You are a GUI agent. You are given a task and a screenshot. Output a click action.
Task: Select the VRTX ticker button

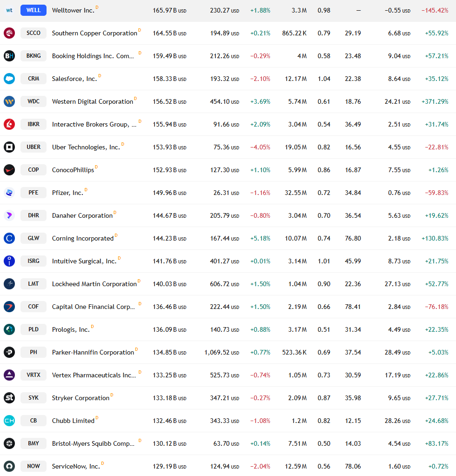click(34, 375)
